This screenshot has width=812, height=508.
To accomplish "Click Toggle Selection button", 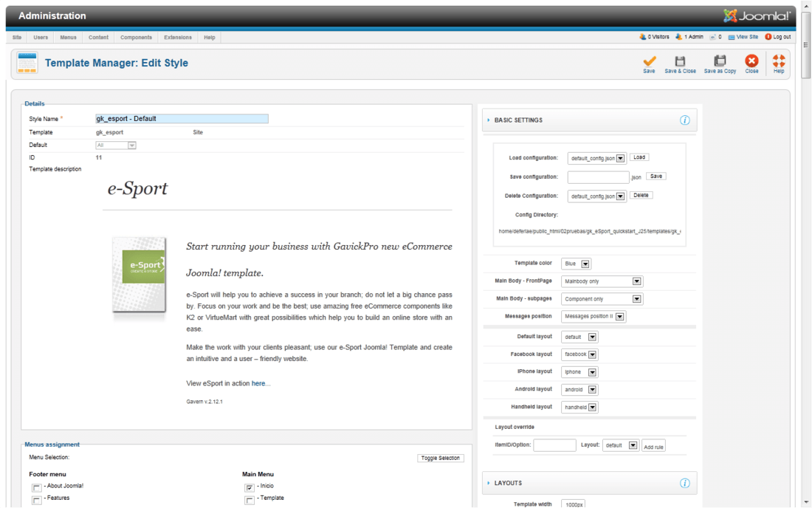I will click(x=441, y=459).
